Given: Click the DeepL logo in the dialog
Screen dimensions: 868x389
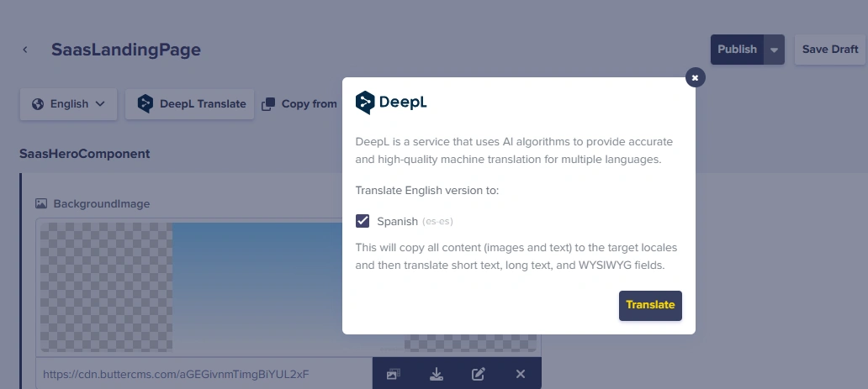Looking at the screenshot, I should [x=391, y=103].
